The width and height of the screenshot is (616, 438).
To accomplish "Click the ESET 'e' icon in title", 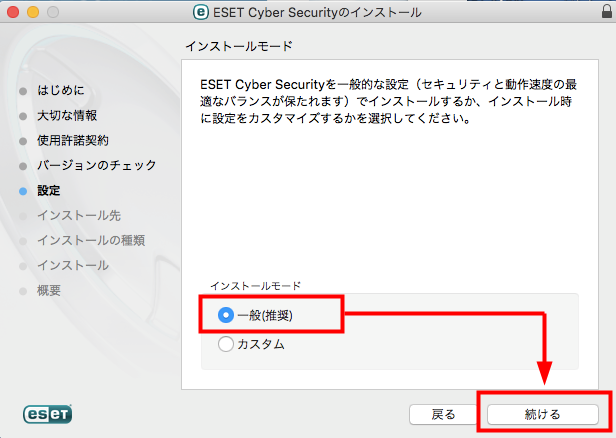I will tap(201, 13).
